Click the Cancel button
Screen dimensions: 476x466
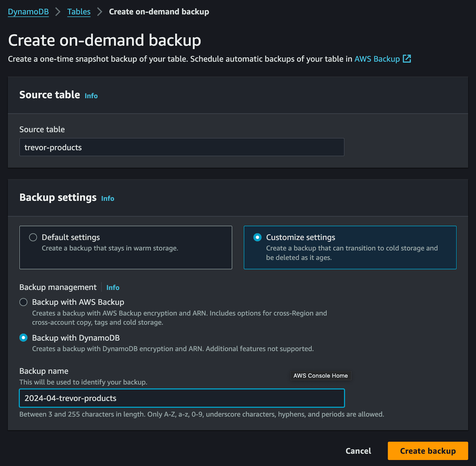click(358, 451)
